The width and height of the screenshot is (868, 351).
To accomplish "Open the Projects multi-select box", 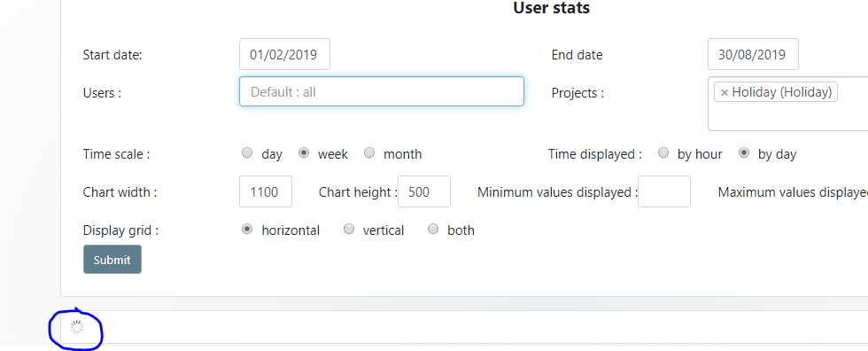I will point(787,104).
